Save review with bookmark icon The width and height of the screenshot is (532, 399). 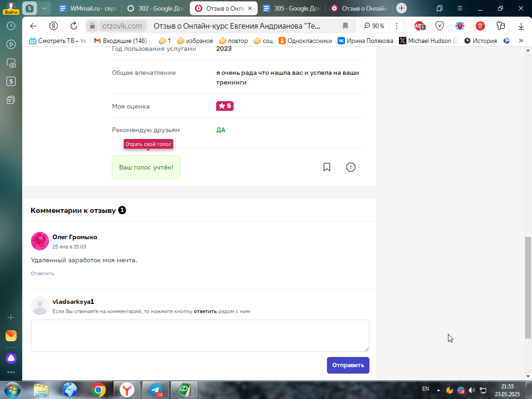327,167
